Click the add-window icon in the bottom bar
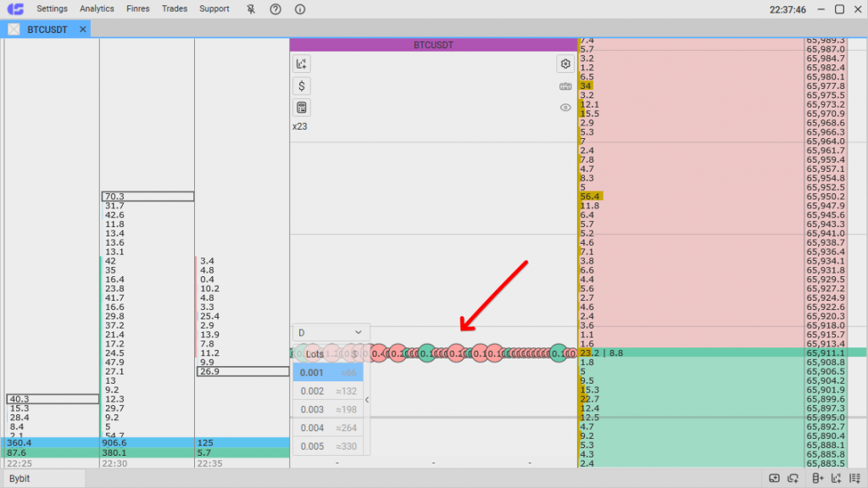This screenshot has height=488, width=868. [774, 479]
